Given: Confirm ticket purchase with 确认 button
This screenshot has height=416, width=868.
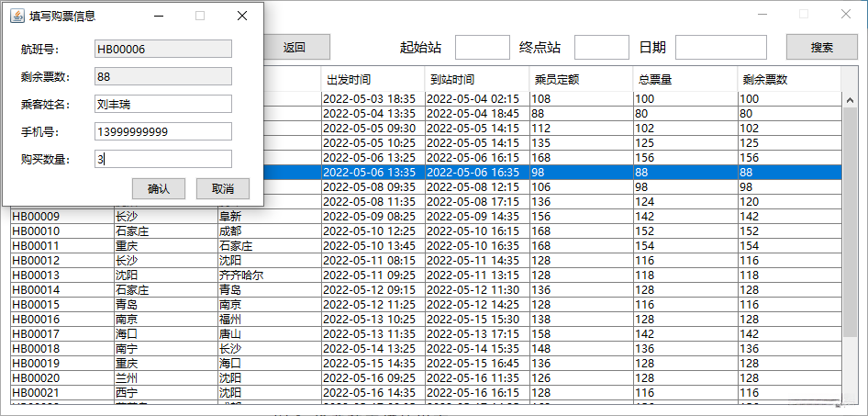Looking at the screenshot, I should coord(159,189).
